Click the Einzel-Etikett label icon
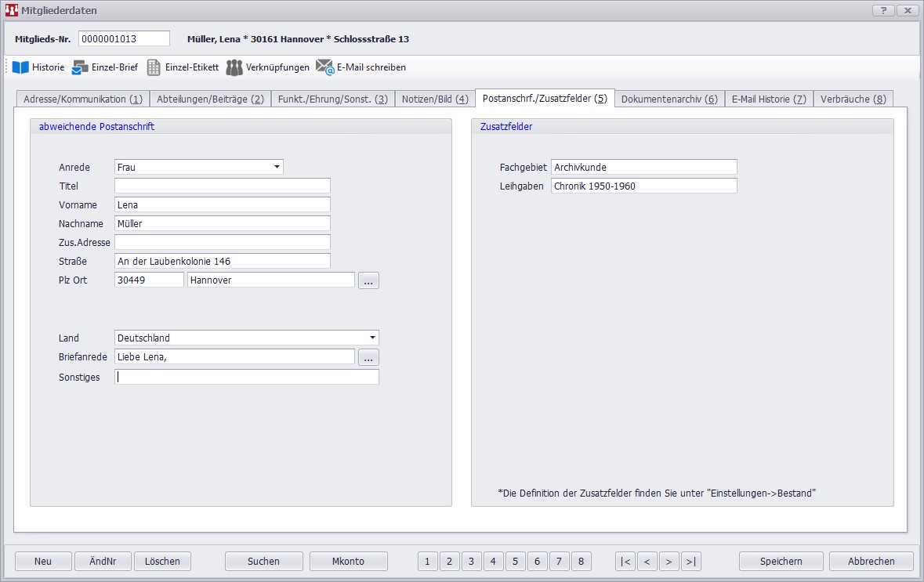The width and height of the screenshot is (924, 582). coord(154,67)
